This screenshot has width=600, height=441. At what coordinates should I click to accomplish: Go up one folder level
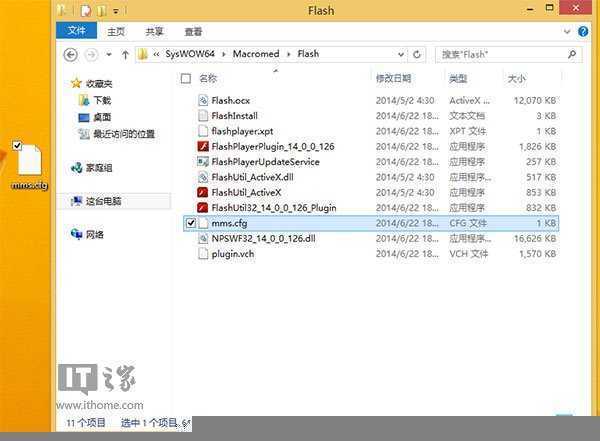point(125,55)
